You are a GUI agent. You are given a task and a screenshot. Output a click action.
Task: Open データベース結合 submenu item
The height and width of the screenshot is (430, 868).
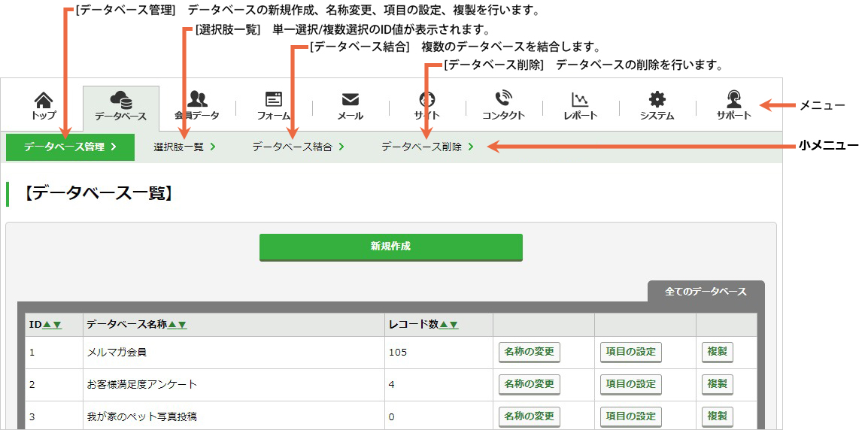pos(299,147)
